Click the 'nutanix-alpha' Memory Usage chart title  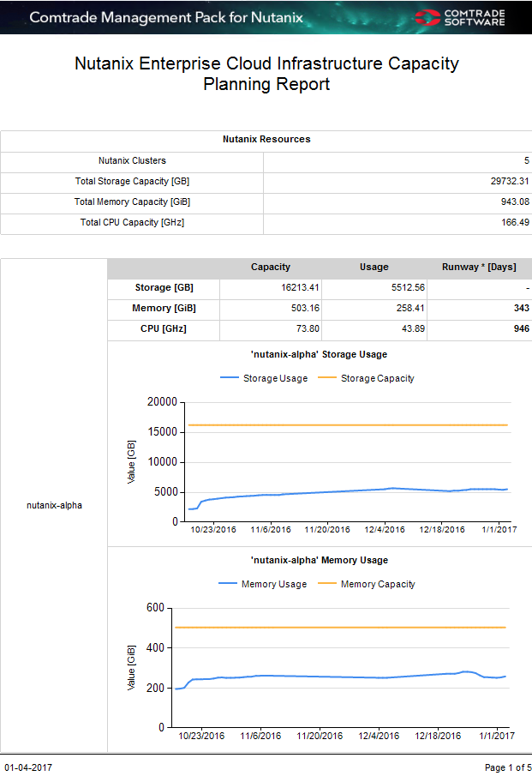319,560
